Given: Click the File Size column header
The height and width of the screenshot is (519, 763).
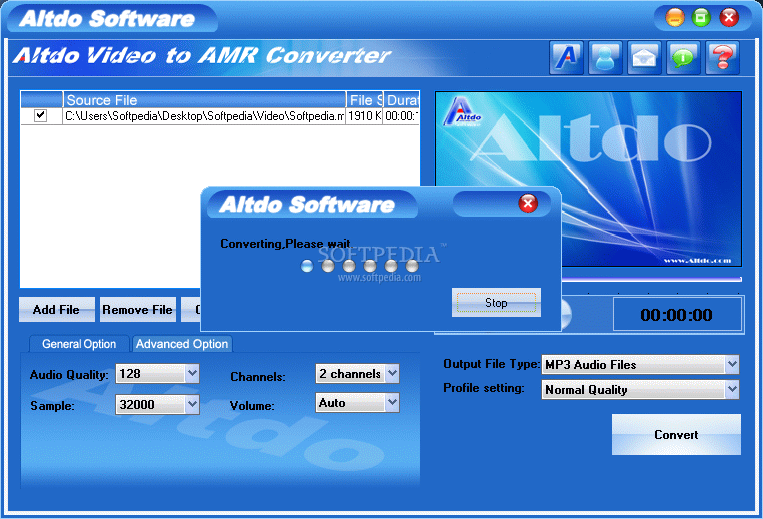Looking at the screenshot, I should pyautogui.click(x=364, y=100).
